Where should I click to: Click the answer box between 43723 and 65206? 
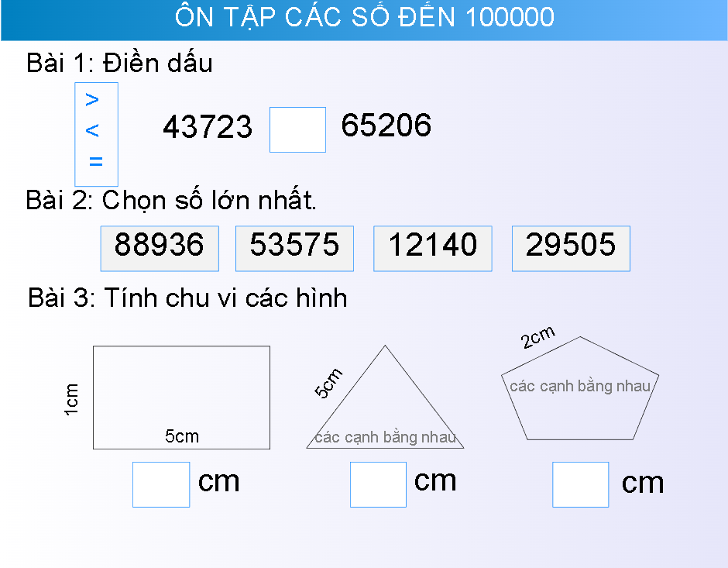coord(297,129)
